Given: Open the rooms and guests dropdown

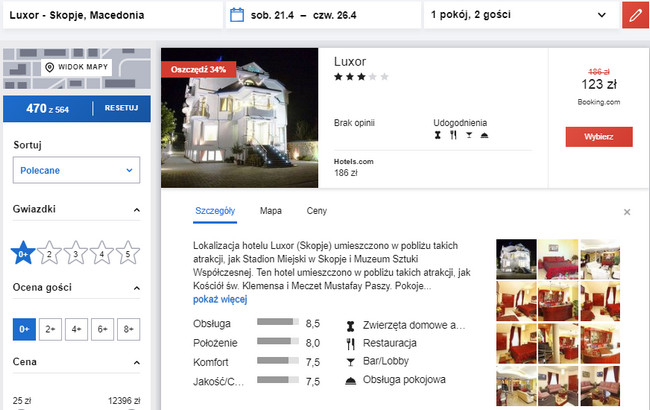Looking at the screenshot, I should 521,15.
